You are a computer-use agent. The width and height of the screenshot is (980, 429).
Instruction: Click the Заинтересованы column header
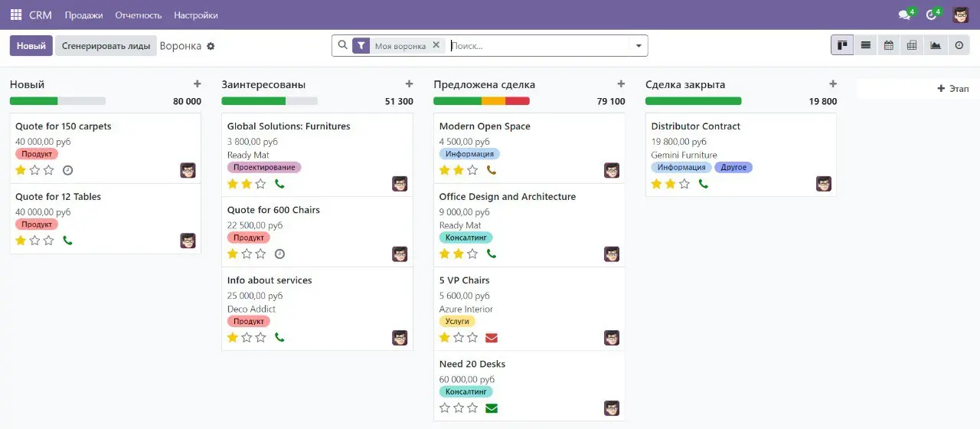pos(263,84)
